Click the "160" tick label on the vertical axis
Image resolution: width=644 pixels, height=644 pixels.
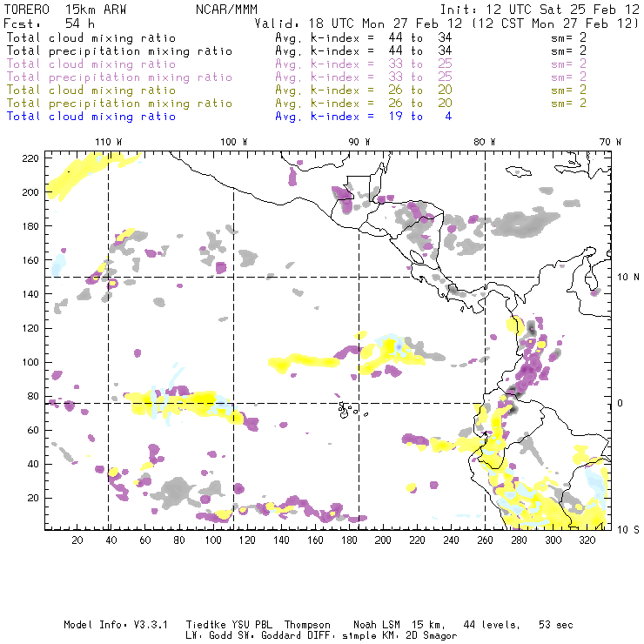click(x=30, y=260)
